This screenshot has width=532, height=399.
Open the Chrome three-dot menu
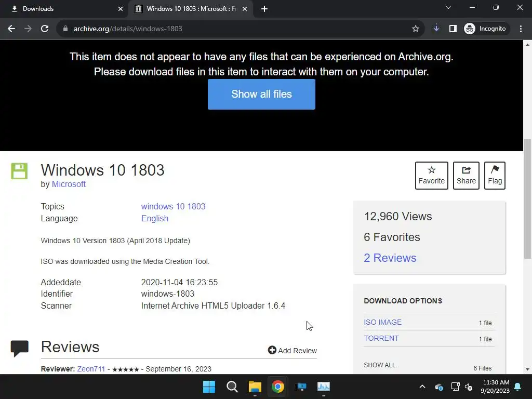521,29
